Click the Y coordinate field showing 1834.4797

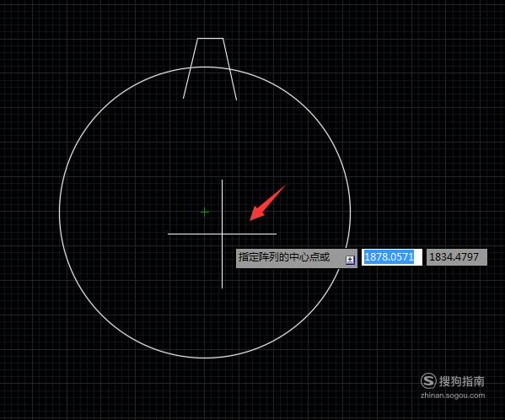[x=456, y=257]
